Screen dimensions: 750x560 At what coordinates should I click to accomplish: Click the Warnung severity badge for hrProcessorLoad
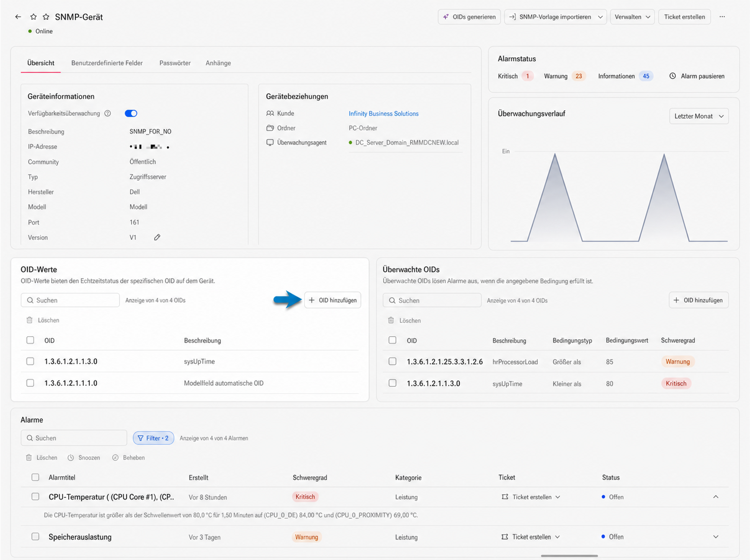coord(677,361)
